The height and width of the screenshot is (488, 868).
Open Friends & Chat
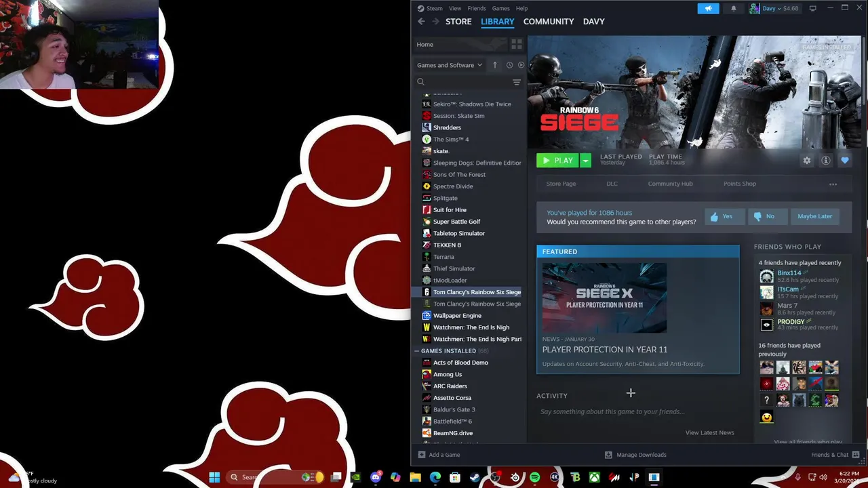[x=835, y=455]
